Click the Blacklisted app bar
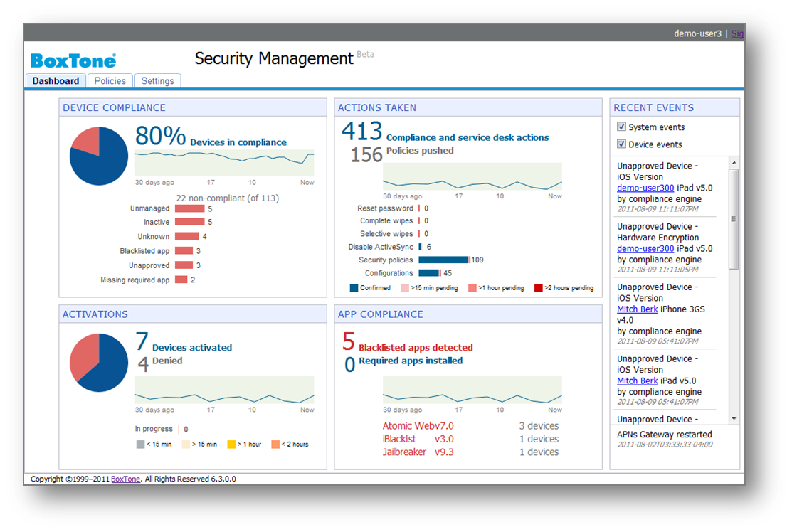This screenshot has width=792, height=532. pos(184,251)
